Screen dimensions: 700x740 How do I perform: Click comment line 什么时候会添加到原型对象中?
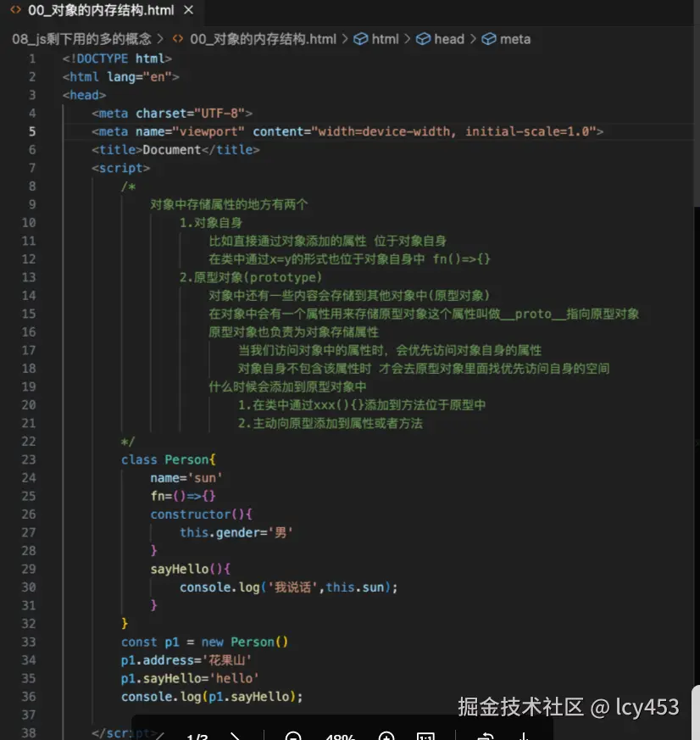[287, 387]
